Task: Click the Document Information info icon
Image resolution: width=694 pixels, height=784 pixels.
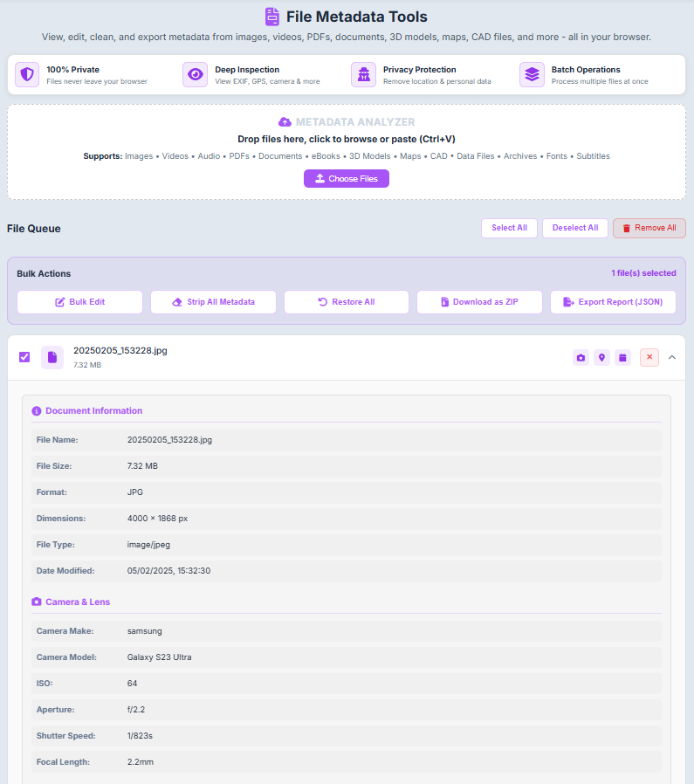Action: tap(37, 411)
